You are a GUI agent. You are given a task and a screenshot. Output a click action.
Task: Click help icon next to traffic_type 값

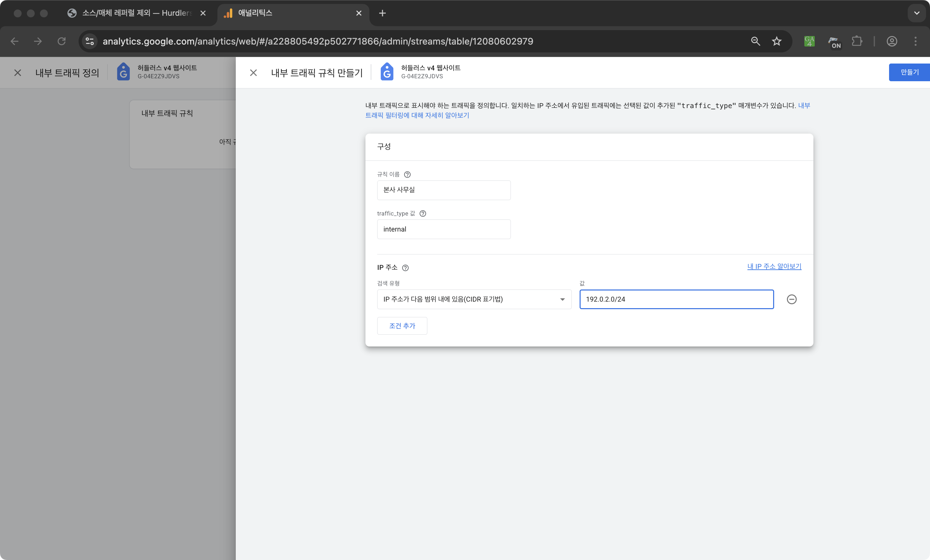point(423,214)
